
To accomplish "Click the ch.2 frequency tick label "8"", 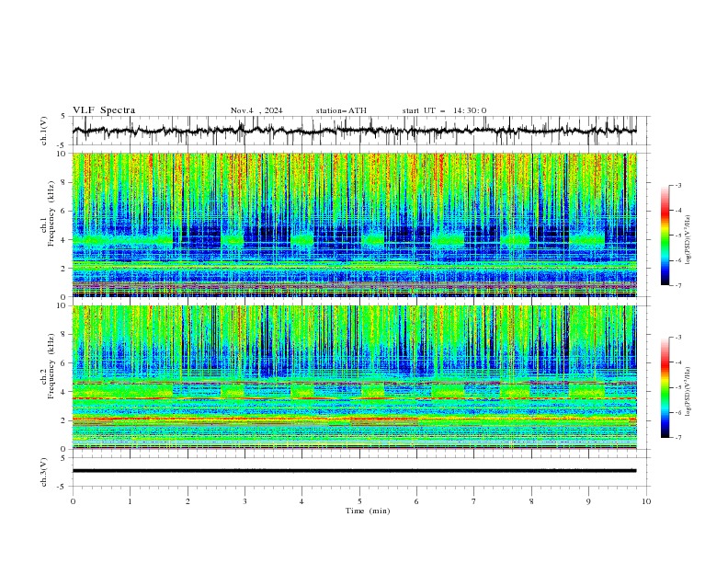I will (x=64, y=335).
